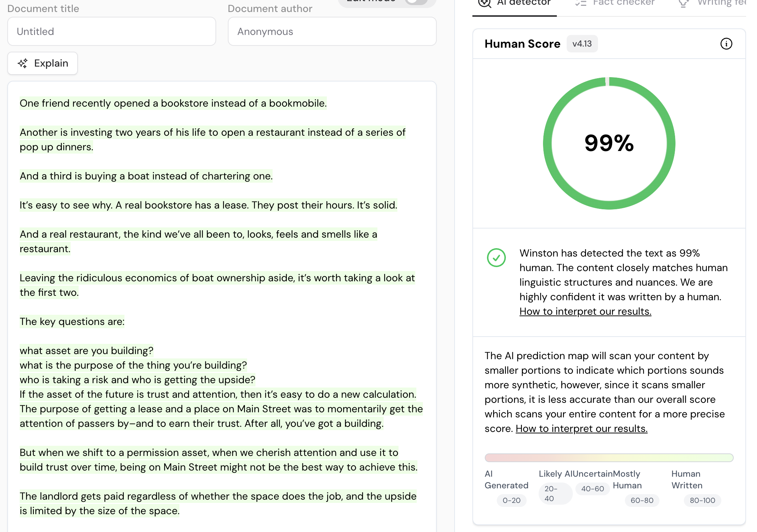
Task: Click the AI prediction gradient bar
Action: click(x=609, y=457)
